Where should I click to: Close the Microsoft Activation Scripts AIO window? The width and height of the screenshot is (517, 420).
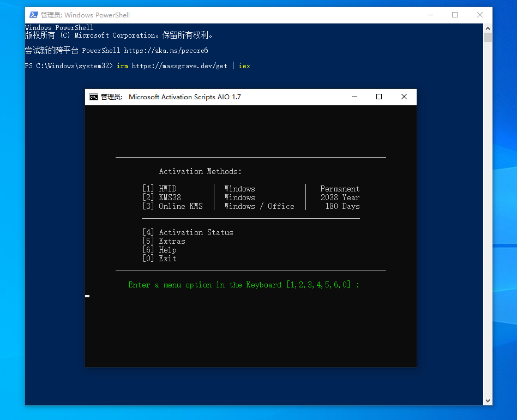(404, 97)
